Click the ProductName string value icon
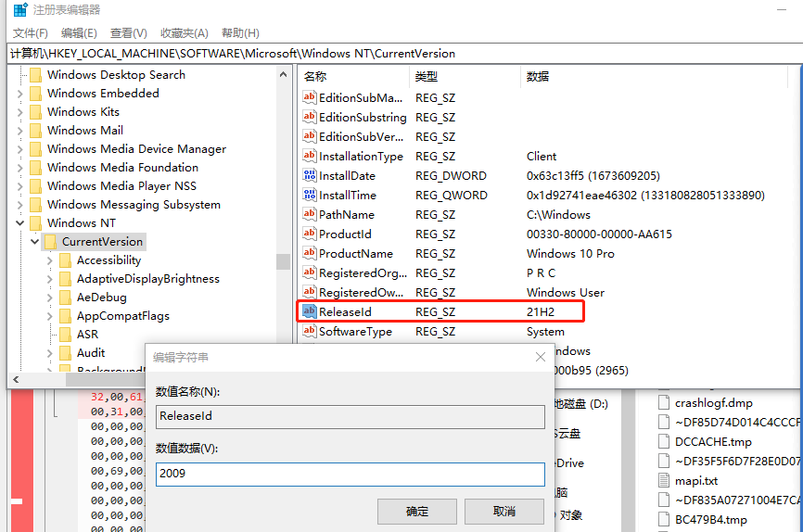Screen dimensions: 803x532 coord(310,252)
